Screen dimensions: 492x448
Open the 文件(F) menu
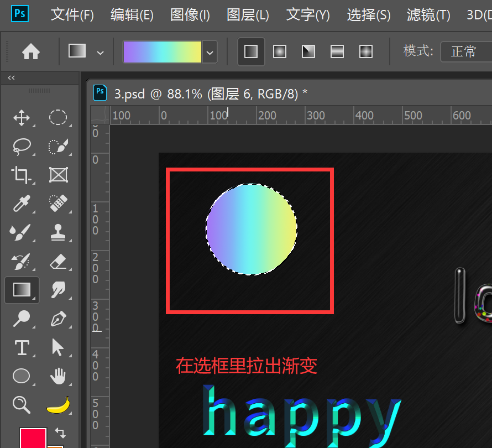click(x=72, y=15)
